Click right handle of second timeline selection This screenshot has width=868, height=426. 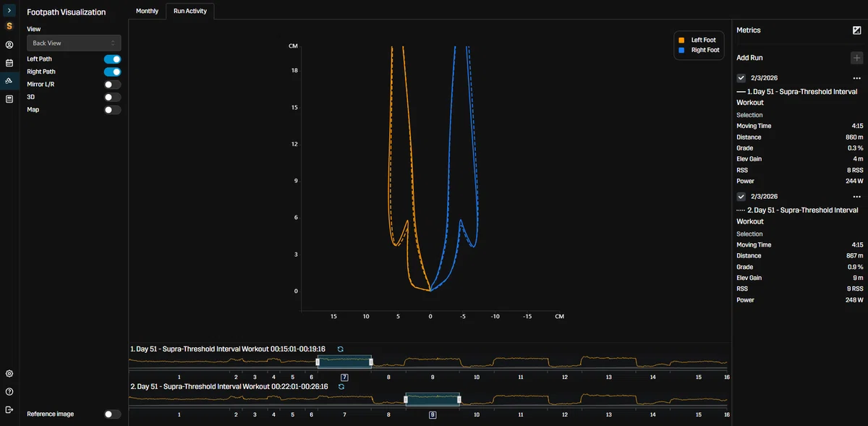(x=460, y=399)
